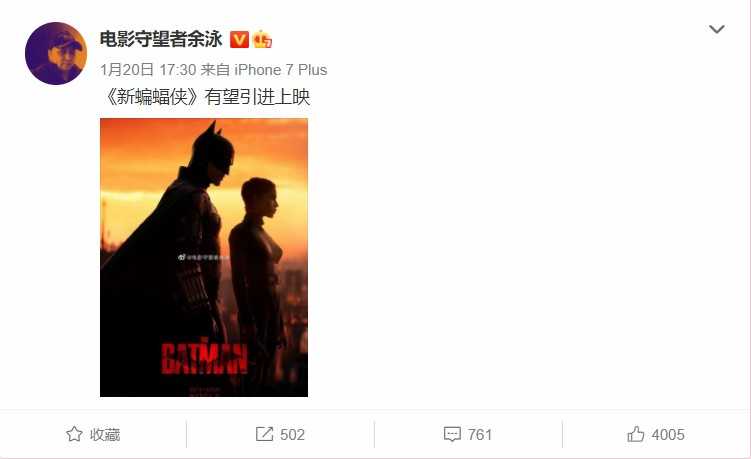The height and width of the screenshot is (459, 751).
Task: Click the Weibo watermark on the poster
Action: (x=204, y=257)
